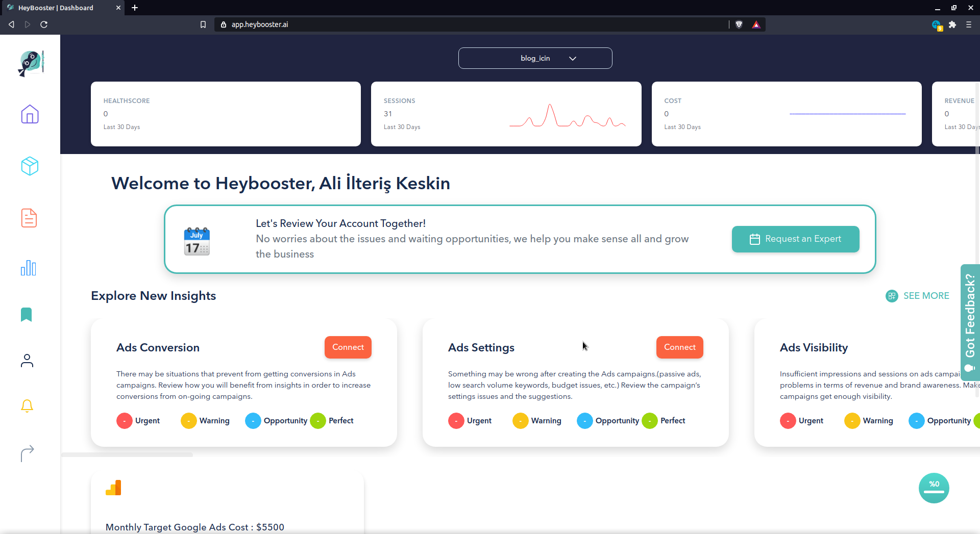Screen dimensions: 980x534
Task: Toggle the Urgent filter on Ads Conversion
Action: click(x=124, y=421)
